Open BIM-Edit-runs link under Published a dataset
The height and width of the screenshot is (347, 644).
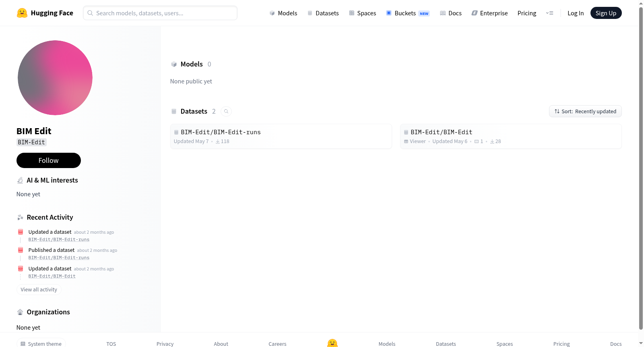(x=59, y=258)
